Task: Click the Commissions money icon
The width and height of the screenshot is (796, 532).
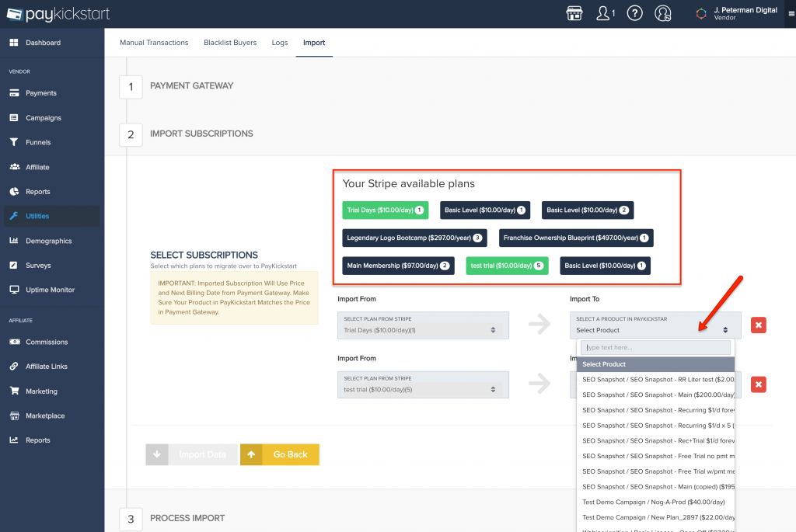Action: point(14,342)
